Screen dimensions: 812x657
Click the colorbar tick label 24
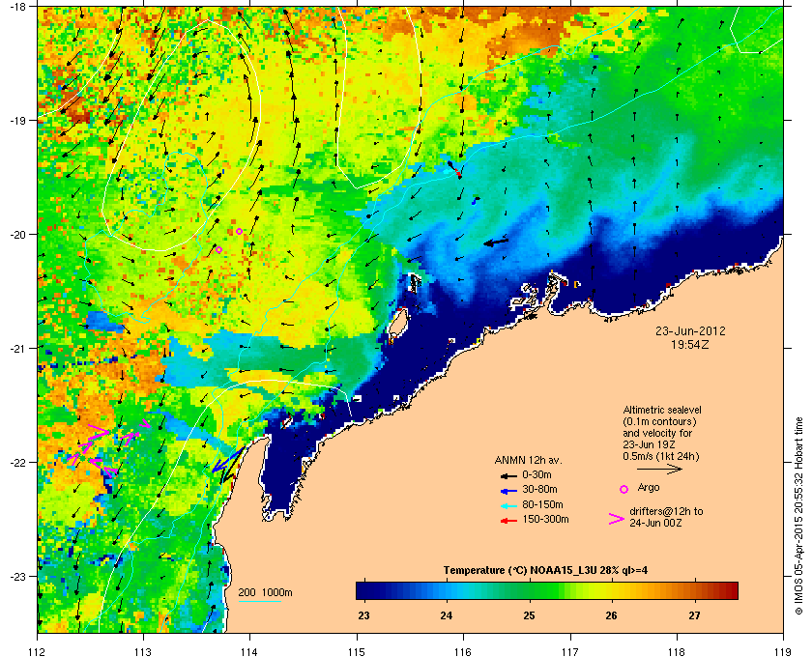pos(446,615)
